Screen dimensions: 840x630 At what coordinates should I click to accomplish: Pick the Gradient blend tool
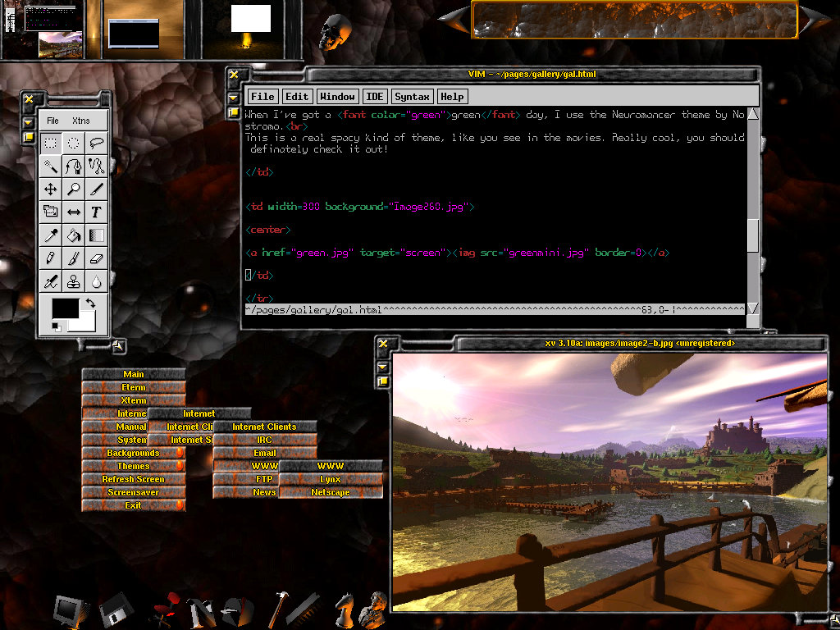tap(96, 235)
